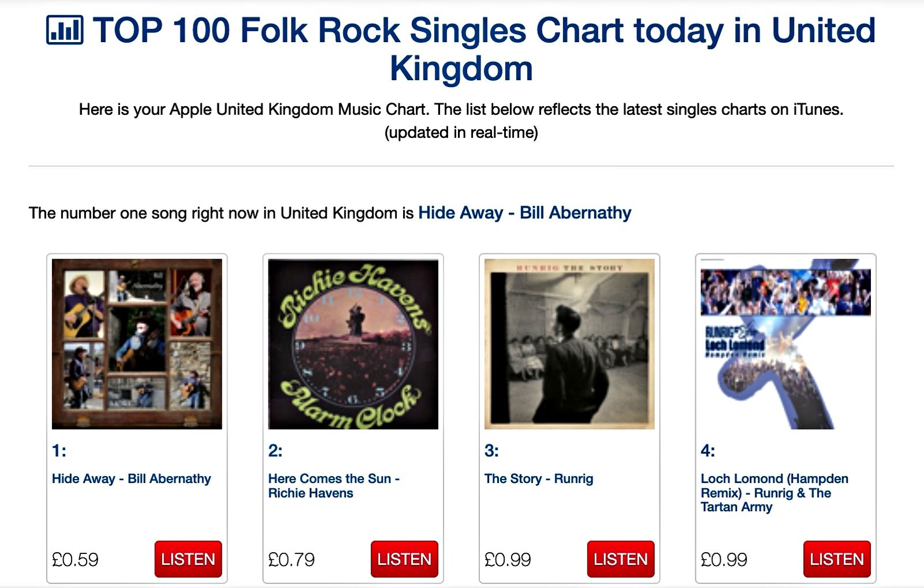Click rank label 1: on the first card
Image resolution: width=924 pixels, height=588 pixels.
pyautogui.click(x=59, y=451)
